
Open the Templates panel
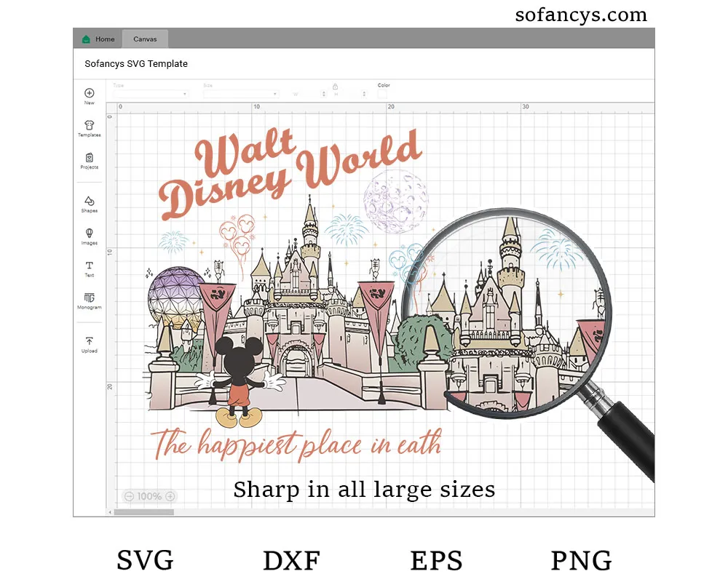89,129
